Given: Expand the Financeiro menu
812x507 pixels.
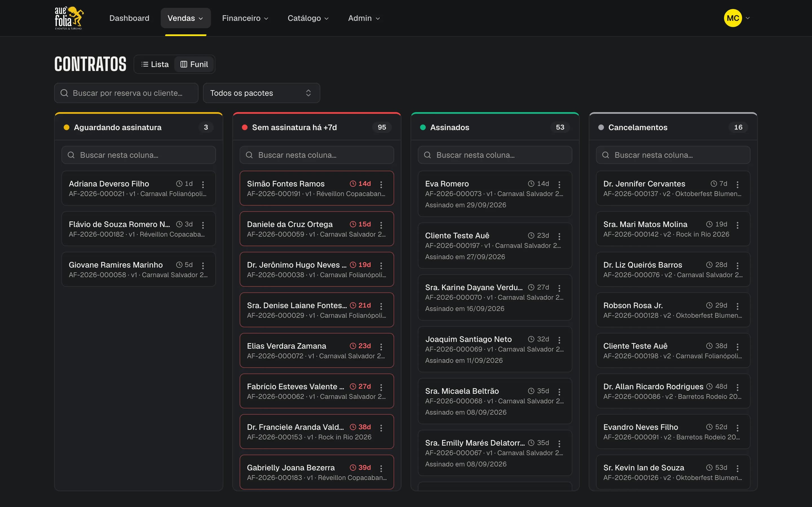Looking at the screenshot, I should (245, 18).
